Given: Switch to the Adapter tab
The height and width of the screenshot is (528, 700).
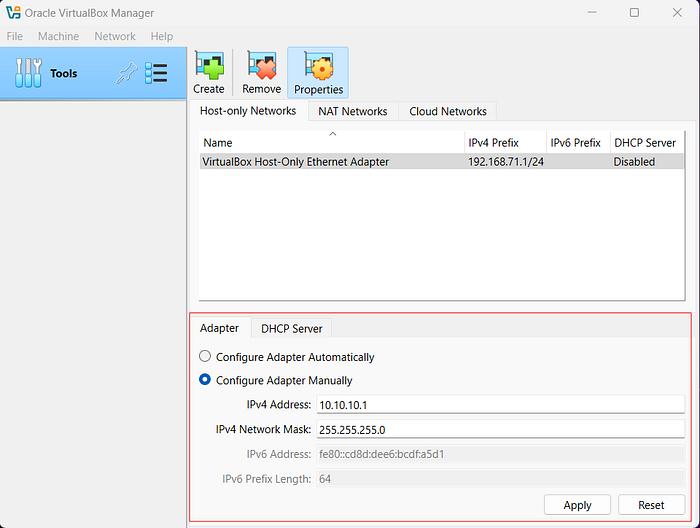Looking at the screenshot, I should pos(219,328).
